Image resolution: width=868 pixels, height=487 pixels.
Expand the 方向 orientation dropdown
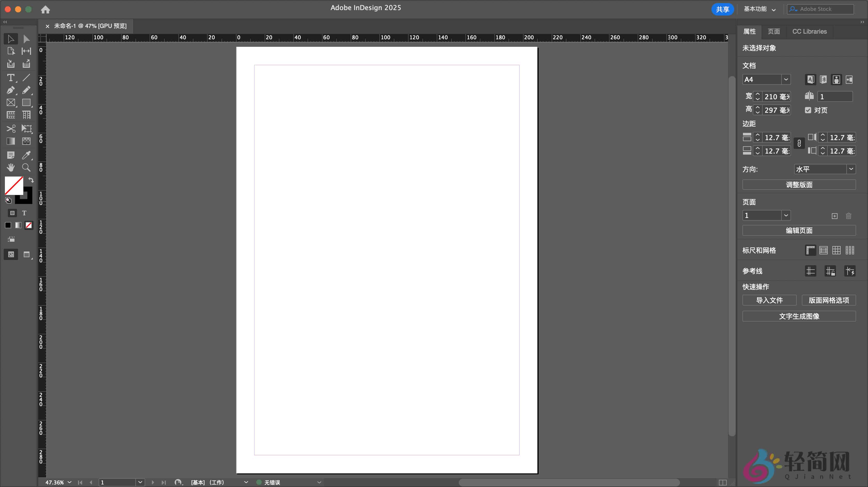[851, 169]
